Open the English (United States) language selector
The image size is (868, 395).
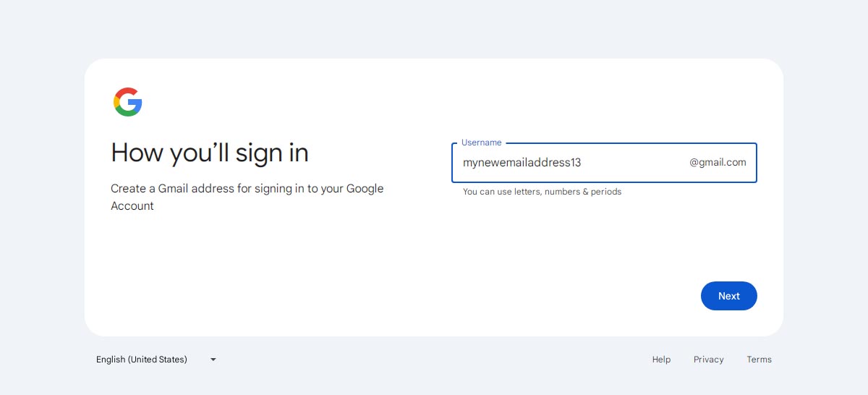click(x=156, y=360)
